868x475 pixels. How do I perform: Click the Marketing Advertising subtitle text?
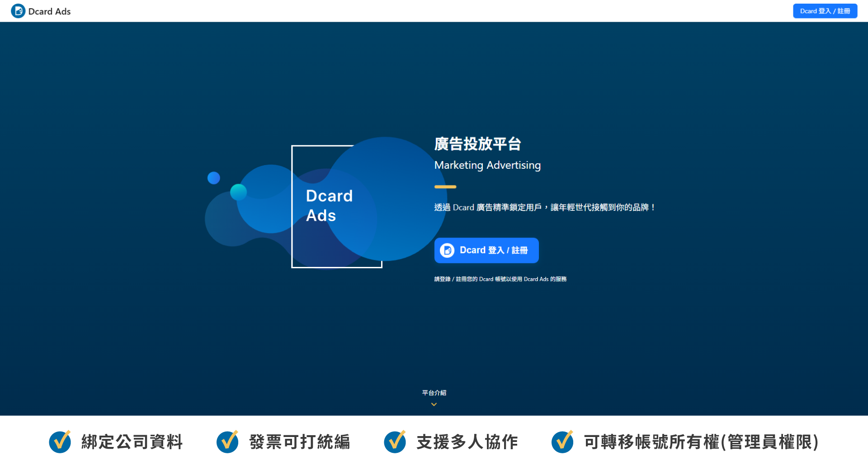487,165
